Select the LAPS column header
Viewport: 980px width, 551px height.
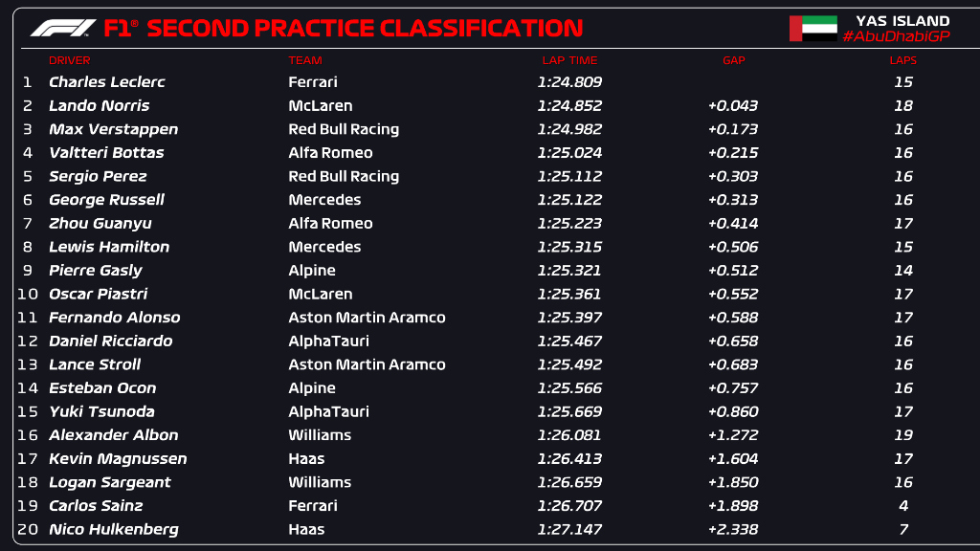[902, 60]
